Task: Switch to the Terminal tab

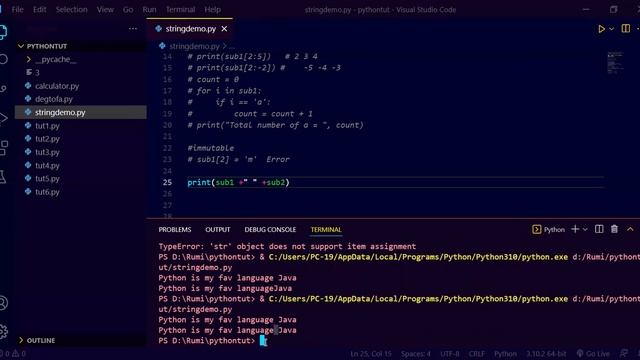Action: tap(326, 230)
